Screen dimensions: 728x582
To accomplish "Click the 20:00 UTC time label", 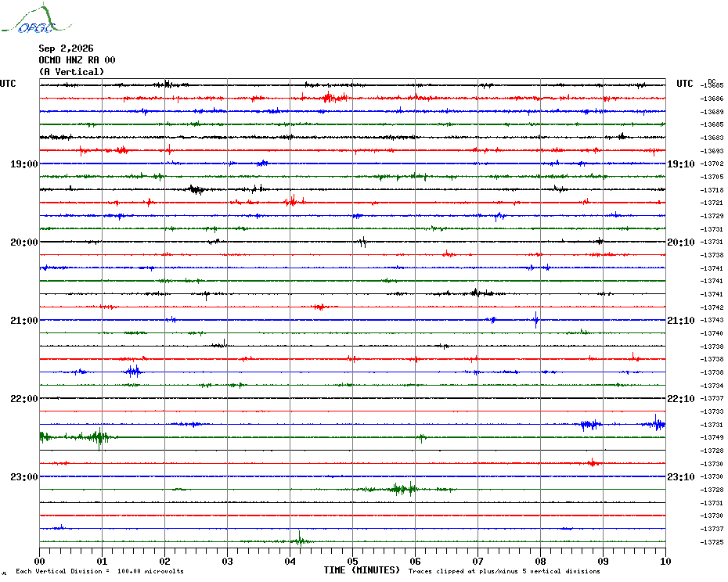I will 23,242.
